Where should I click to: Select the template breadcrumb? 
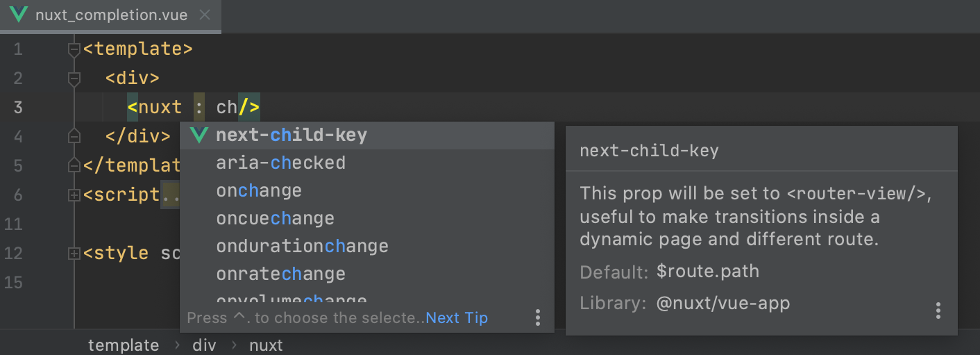click(124, 345)
